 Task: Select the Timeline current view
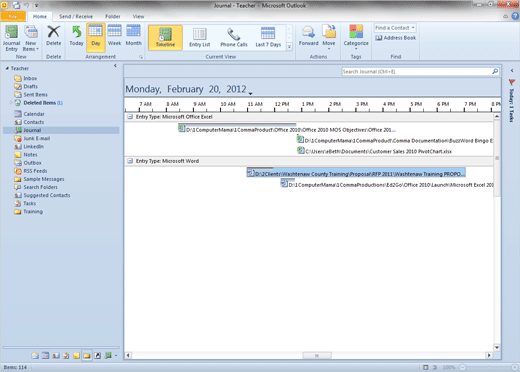click(165, 37)
